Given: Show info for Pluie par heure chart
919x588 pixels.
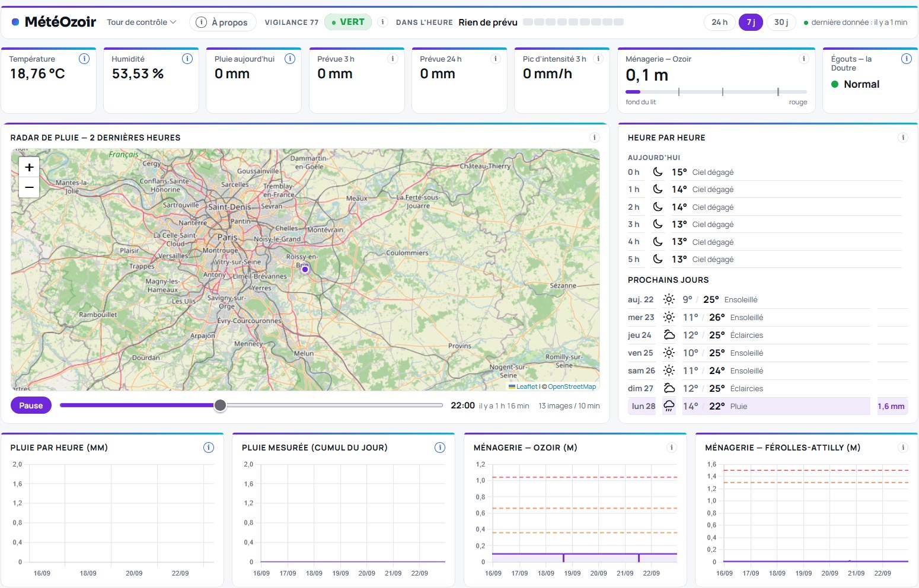Looking at the screenshot, I should click(209, 448).
